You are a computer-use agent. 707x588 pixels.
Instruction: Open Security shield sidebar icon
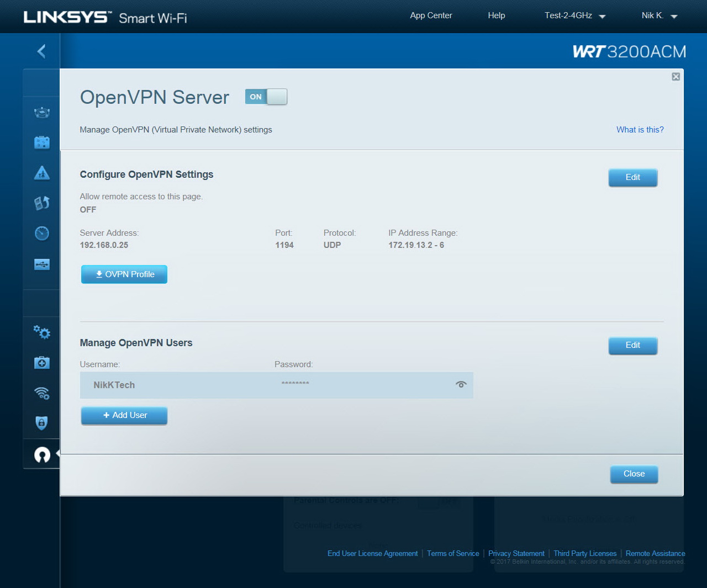click(42, 423)
